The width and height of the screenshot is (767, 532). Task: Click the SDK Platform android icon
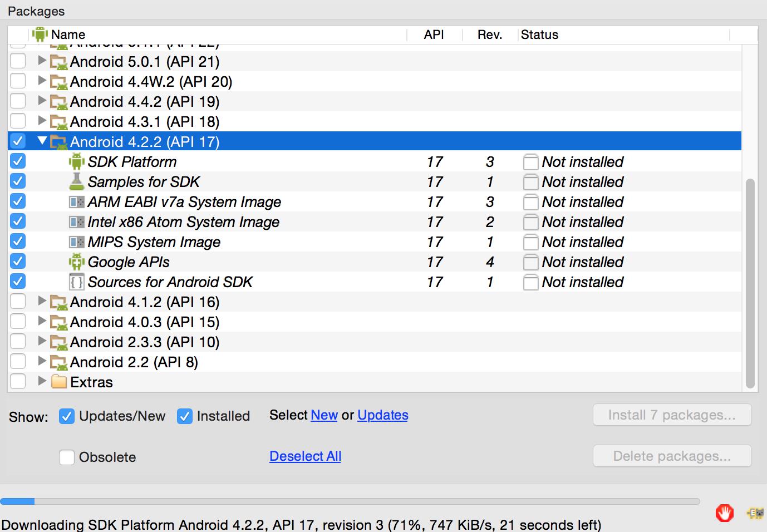click(x=76, y=161)
